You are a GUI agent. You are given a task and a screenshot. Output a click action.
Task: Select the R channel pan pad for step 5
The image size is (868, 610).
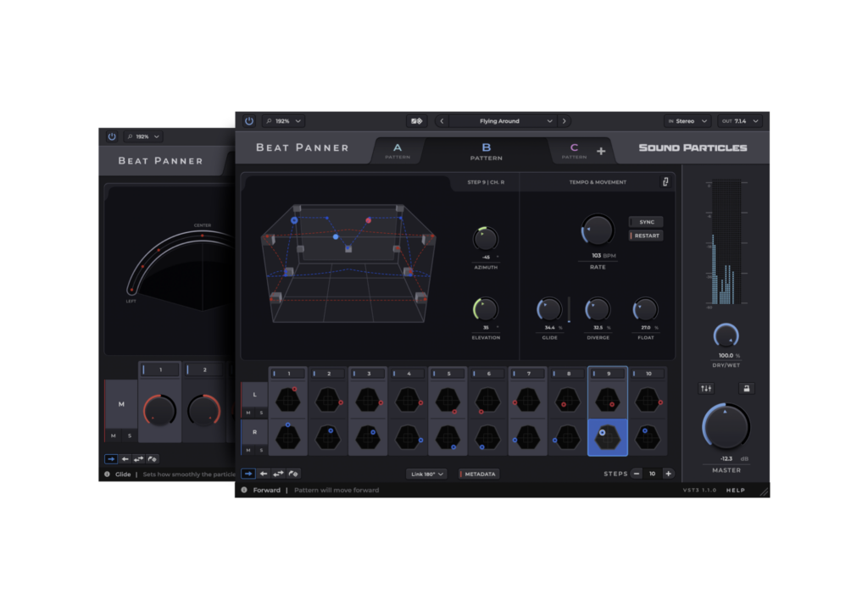(448, 437)
